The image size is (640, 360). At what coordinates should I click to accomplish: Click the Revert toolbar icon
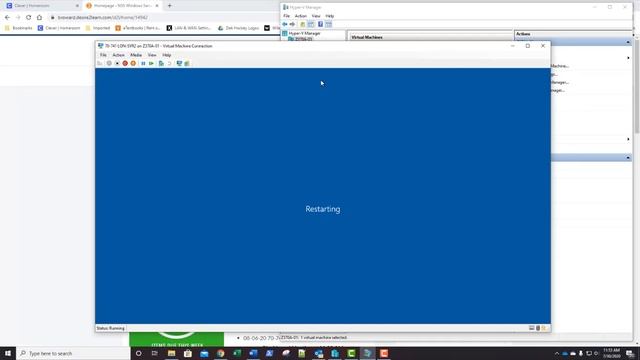pos(169,63)
